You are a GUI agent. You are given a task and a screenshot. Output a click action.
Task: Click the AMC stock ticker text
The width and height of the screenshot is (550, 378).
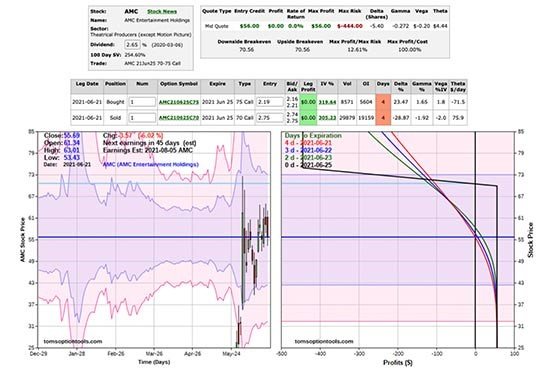click(x=131, y=12)
